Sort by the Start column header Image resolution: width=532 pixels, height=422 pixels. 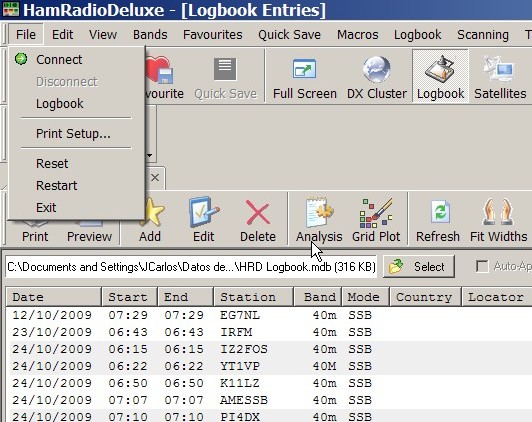click(x=130, y=297)
